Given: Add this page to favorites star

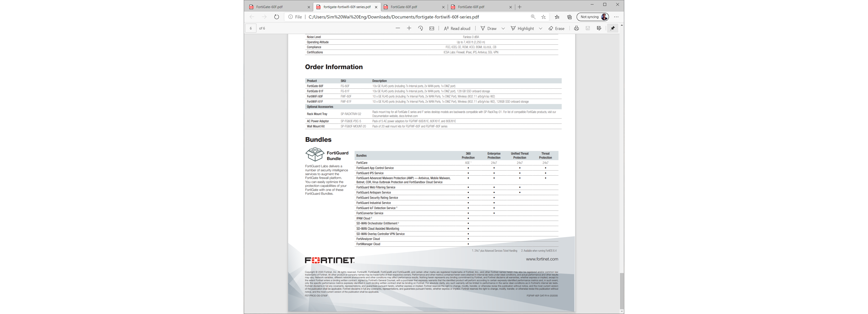Looking at the screenshot, I should [543, 17].
